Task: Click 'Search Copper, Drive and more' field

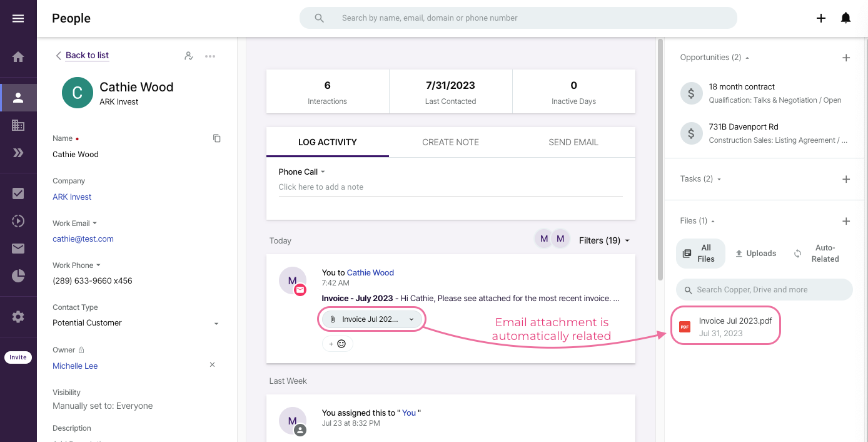Action: [x=764, y=290]
